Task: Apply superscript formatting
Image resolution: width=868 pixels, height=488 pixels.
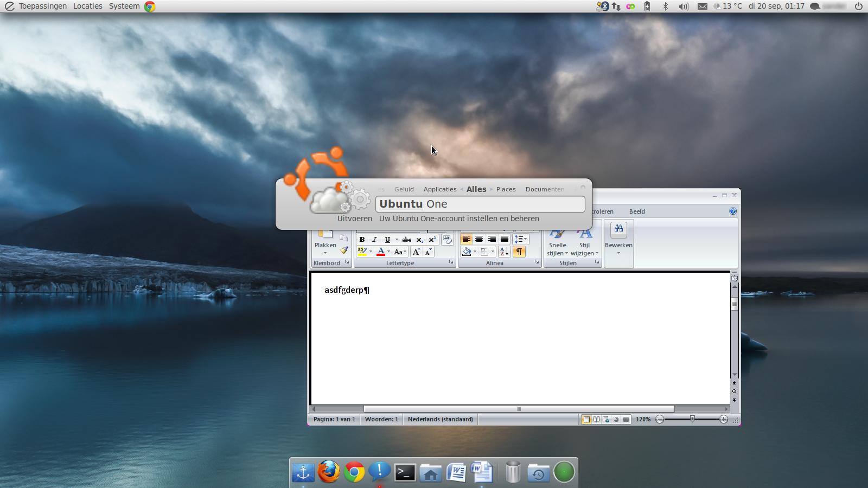Action: tap(432, 240)
